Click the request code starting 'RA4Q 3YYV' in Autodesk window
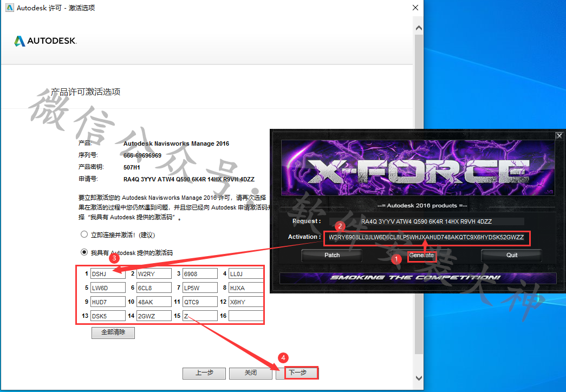 point(189,179)
